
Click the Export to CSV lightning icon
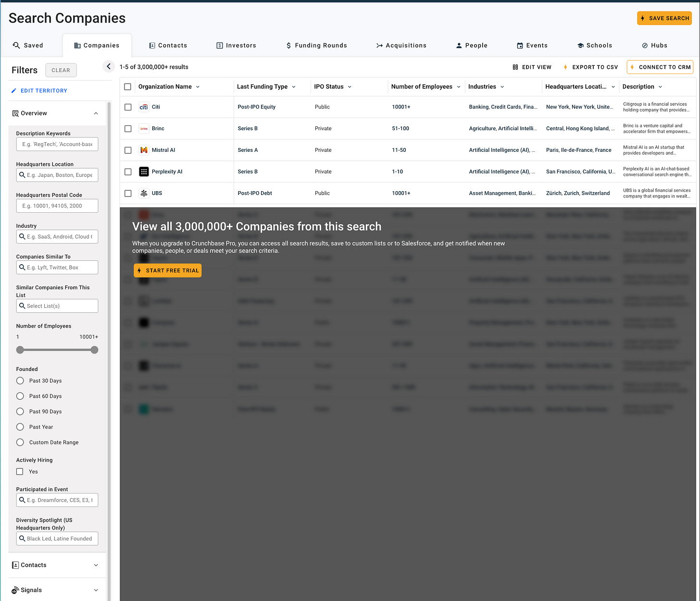[x=565, y=67]
